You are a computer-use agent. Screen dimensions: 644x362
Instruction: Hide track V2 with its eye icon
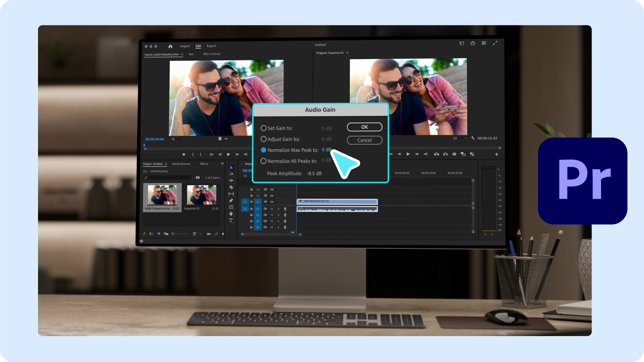pos(272,196)
